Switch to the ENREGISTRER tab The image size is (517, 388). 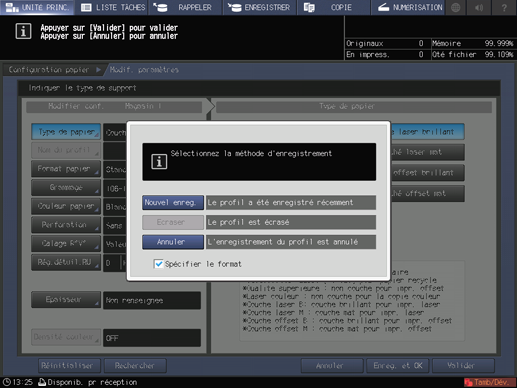(x=260, y=7)
